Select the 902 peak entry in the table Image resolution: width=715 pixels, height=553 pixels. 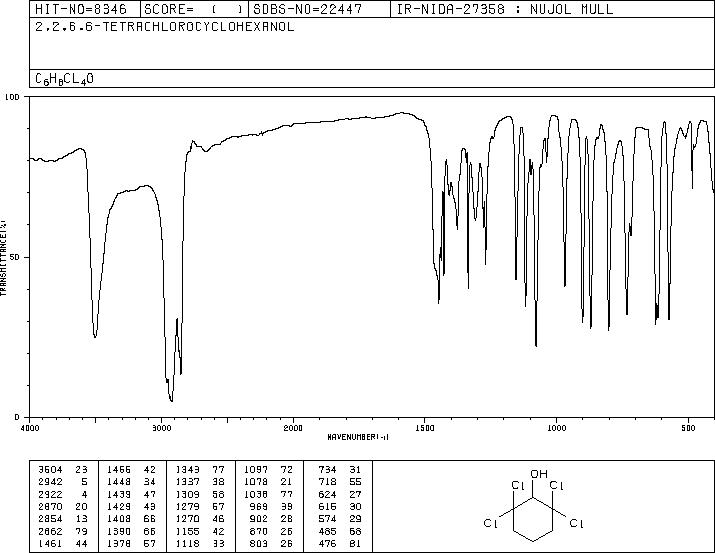tap(272, 519)
